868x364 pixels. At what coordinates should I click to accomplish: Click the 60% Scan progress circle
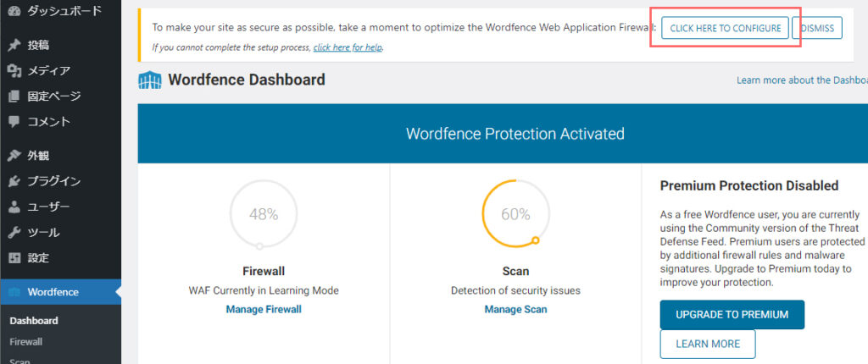click(515, 214)
